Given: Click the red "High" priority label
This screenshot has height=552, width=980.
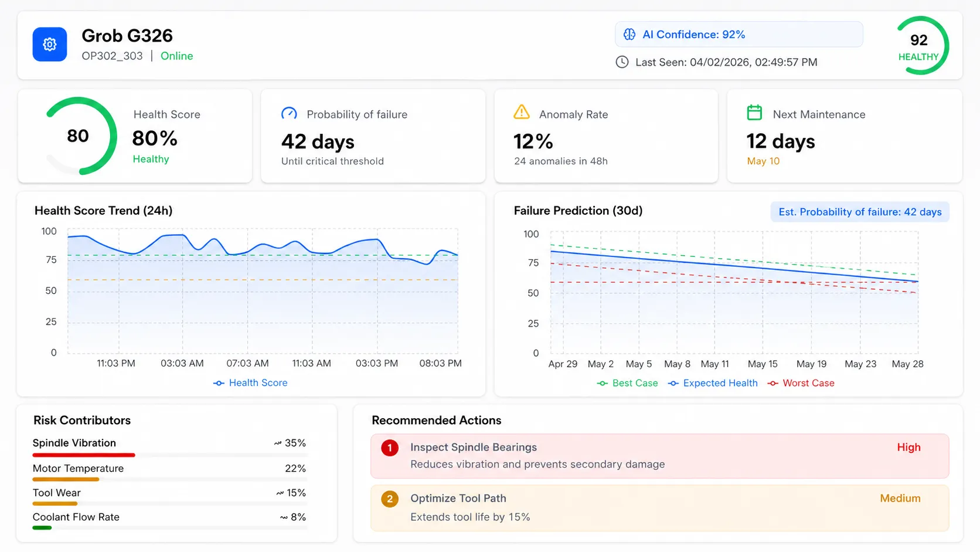Looking at the screenshot, I should [x=908, y=448].
